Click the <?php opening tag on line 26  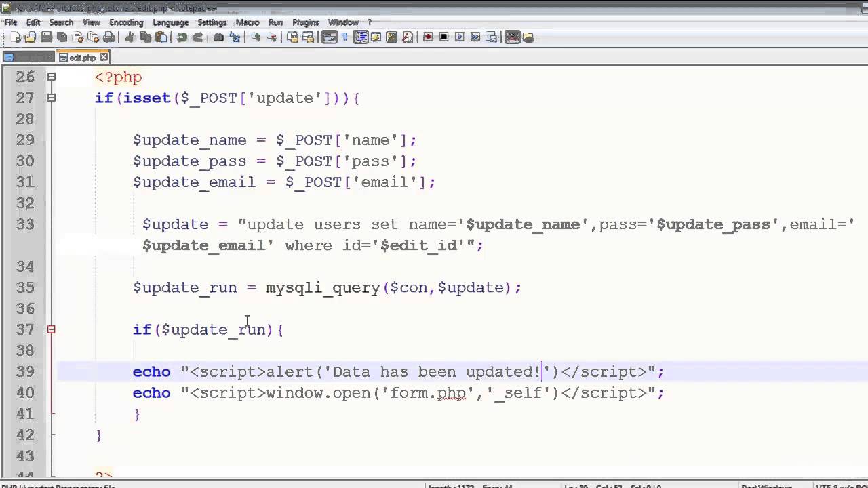(x=118, y=77)
